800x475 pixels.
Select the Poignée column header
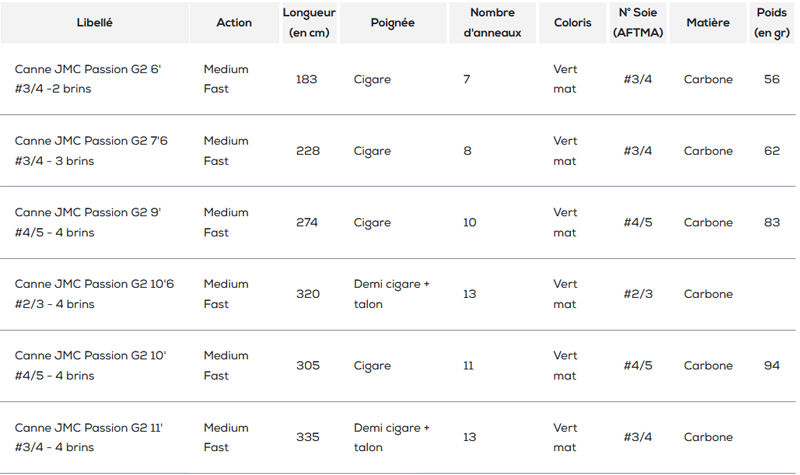[x=392, y=22]
